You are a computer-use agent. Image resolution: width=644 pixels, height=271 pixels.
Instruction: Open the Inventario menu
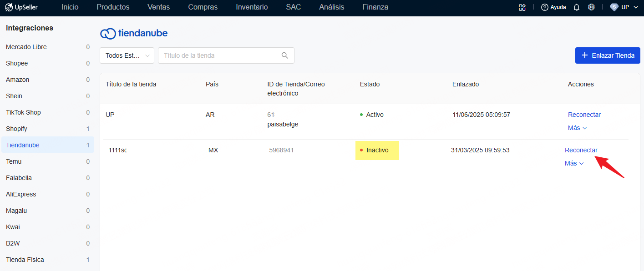pos(252,7)
